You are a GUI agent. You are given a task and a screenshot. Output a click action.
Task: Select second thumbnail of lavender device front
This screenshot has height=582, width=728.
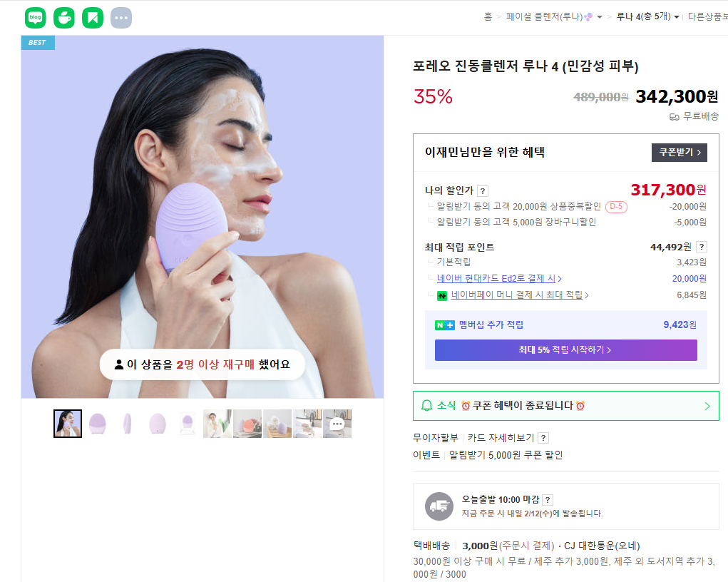coord(98,424)
